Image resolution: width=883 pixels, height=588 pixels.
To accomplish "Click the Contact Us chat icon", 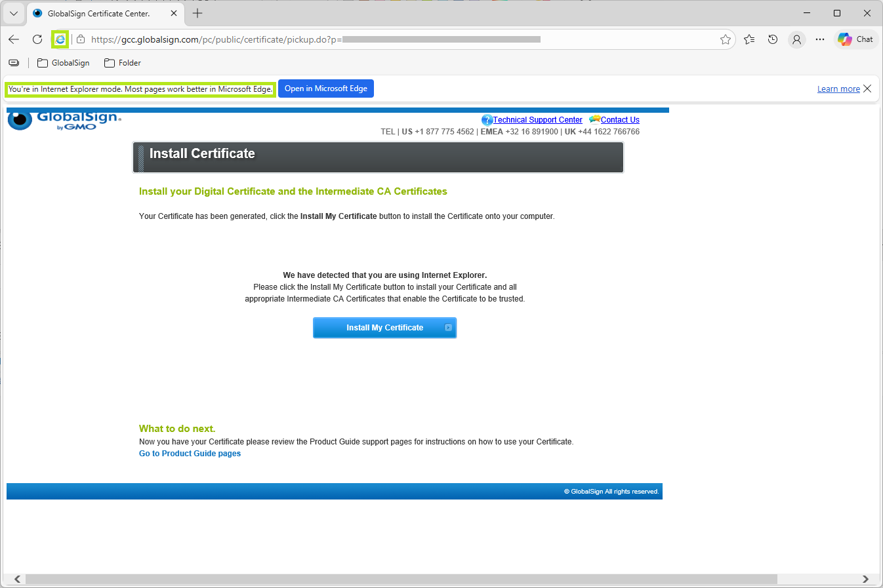I will (x=594, y=119).
